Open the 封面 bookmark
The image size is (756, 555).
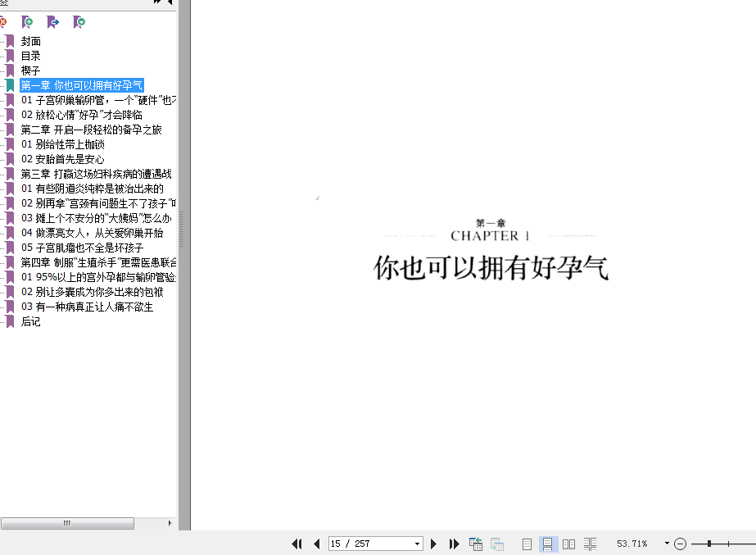point(31,42)
